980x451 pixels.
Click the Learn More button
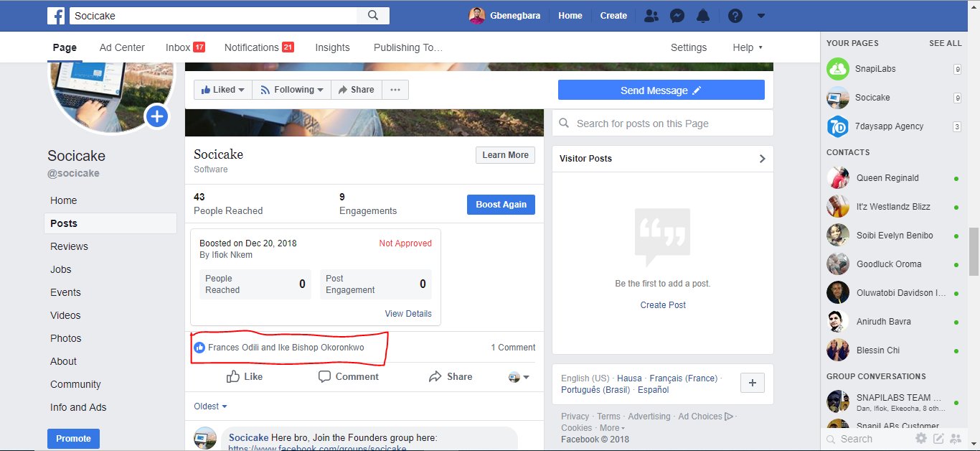[505, 155]
